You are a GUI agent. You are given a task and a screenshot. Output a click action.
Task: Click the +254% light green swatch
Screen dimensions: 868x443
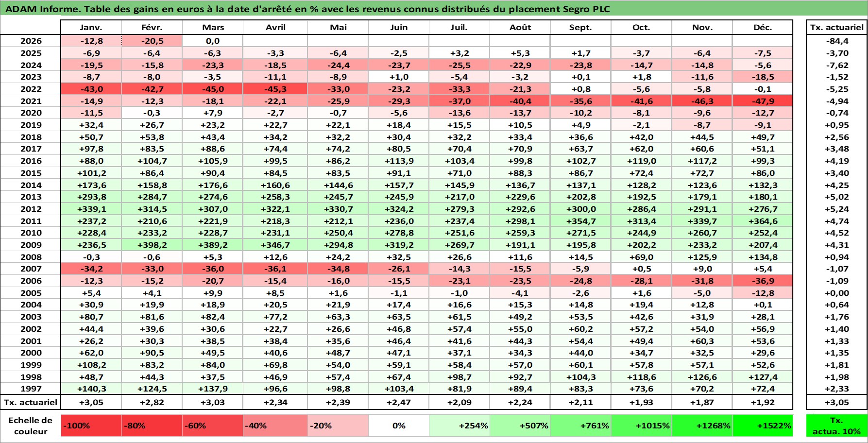[x=460, y=426]
